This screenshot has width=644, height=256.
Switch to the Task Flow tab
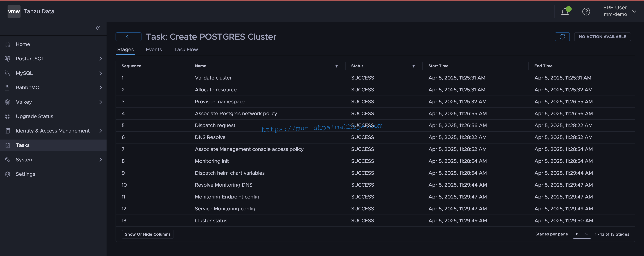(x=186, y=50)
